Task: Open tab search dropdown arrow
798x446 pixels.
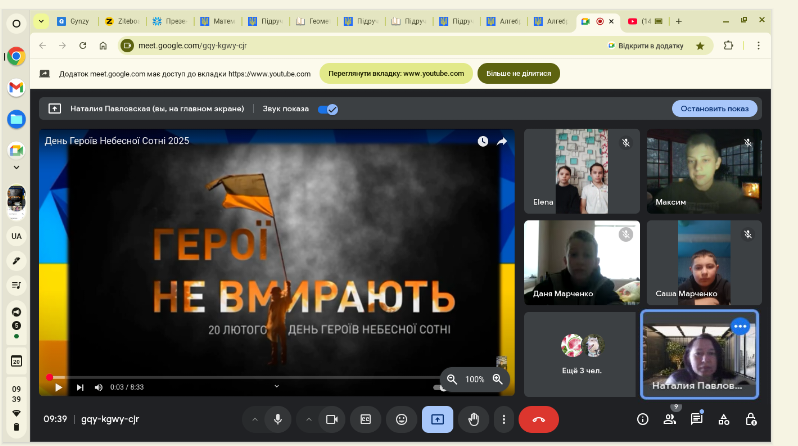Action: point(41,21)
